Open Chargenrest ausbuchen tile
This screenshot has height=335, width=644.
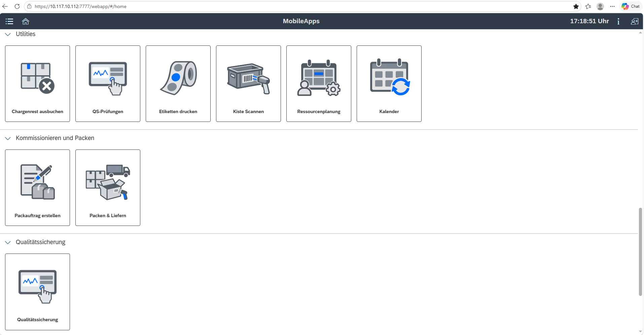[38, 83]
